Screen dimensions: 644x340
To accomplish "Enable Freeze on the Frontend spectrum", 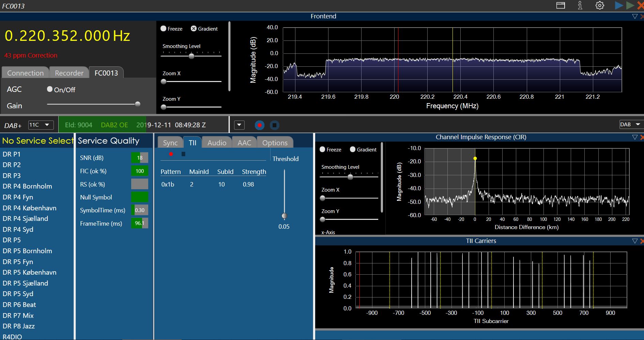I will click(x=164, y=29).
